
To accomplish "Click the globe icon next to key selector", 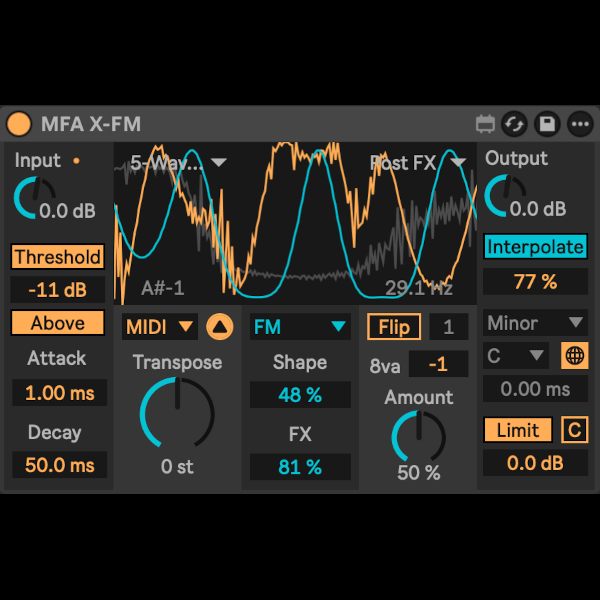I will 575,356.
